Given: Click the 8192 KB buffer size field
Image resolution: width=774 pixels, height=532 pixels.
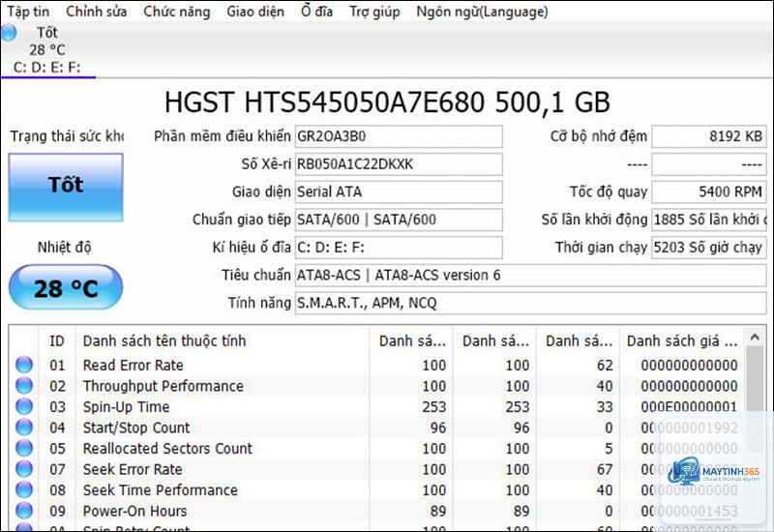Looking at the screenshot, I should pyautogui.click(x=709, y=136).
